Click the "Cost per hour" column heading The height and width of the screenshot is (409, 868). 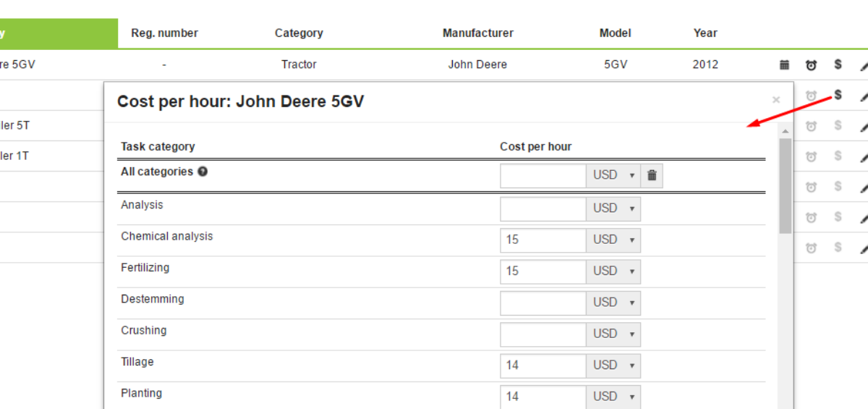(x=536, y=146)
